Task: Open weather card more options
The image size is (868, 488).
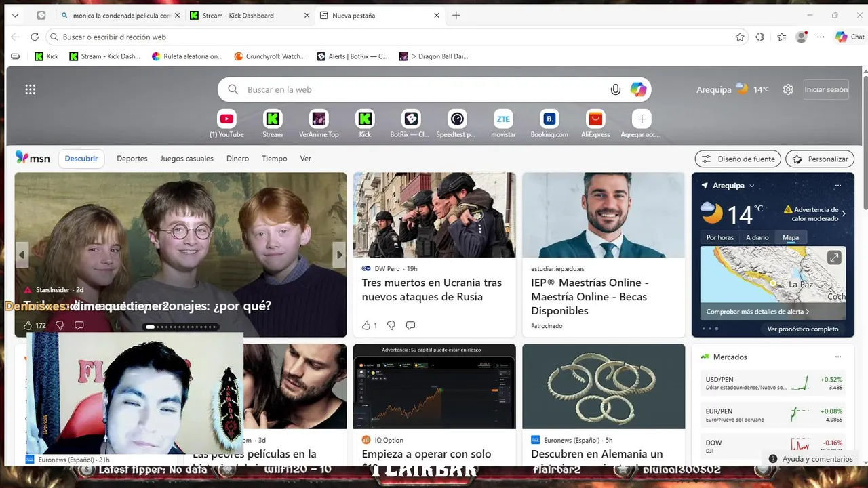Action: click(838, 186)
